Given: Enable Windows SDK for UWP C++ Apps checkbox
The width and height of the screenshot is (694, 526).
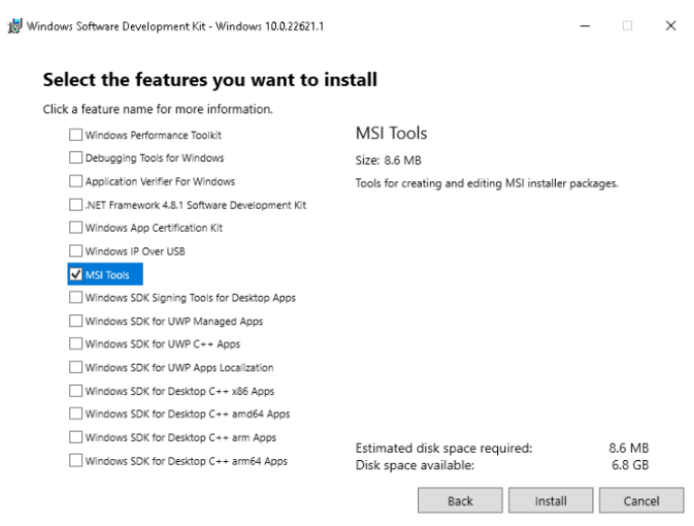Looking at the screenshot, I should pos(76,344).
